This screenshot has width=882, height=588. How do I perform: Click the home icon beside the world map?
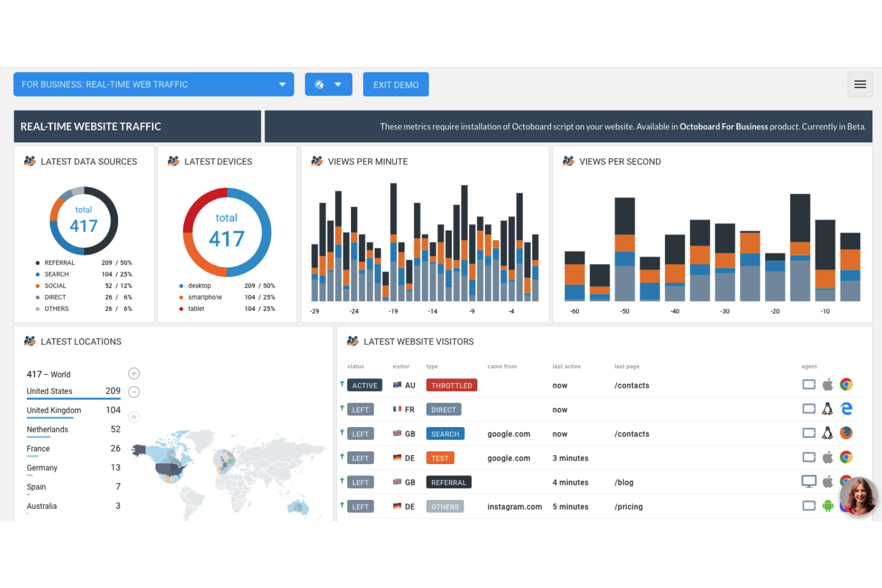133,416
